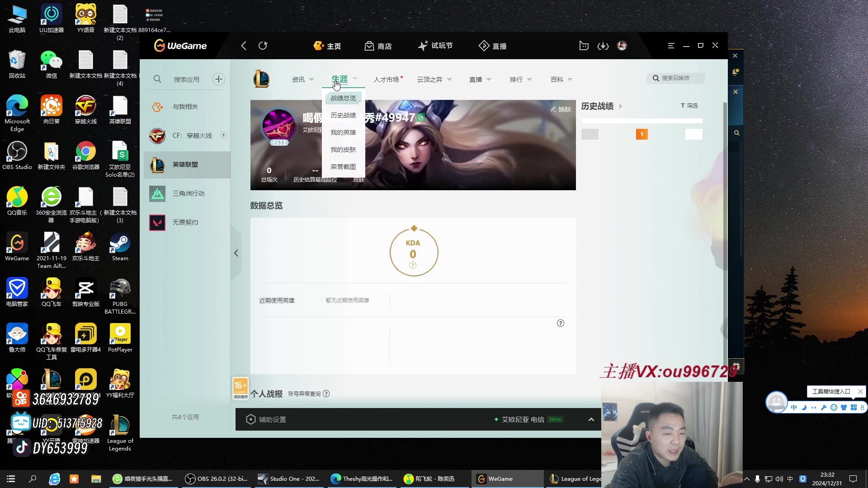Click the user avatar in title bar
Screen dimensions: 868x488
[x=622, y=46]
